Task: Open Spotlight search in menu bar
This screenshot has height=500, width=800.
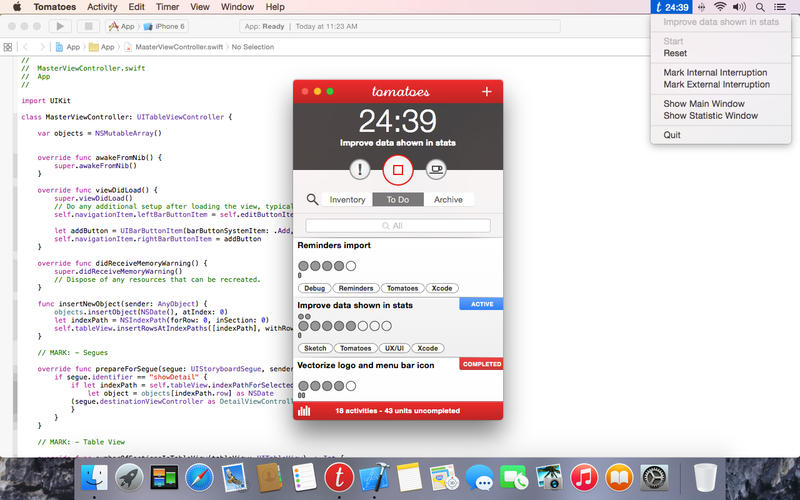Action: coord(760,7)
